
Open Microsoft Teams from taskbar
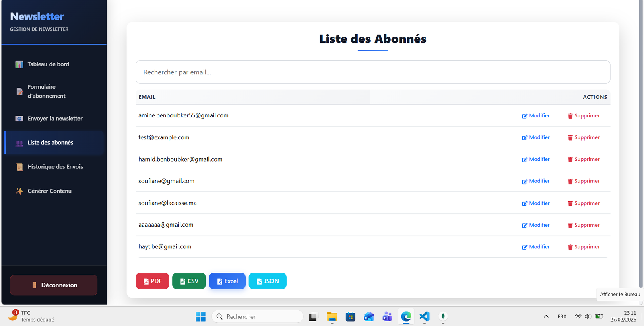(x=387, y=316)
